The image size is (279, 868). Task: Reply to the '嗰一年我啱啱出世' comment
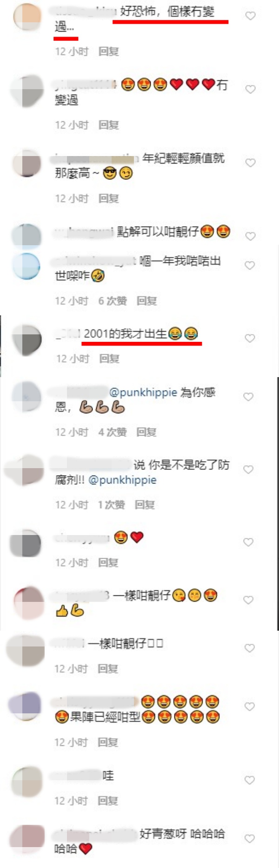146,301
